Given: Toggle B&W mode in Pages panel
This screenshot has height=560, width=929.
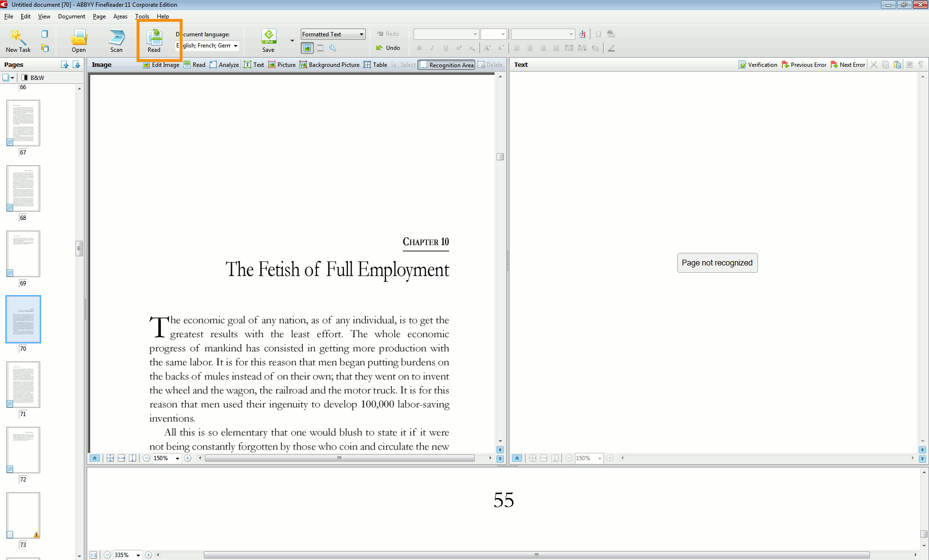Looking at the screenshot, I should pyautogui.click(x=33, y=78).
